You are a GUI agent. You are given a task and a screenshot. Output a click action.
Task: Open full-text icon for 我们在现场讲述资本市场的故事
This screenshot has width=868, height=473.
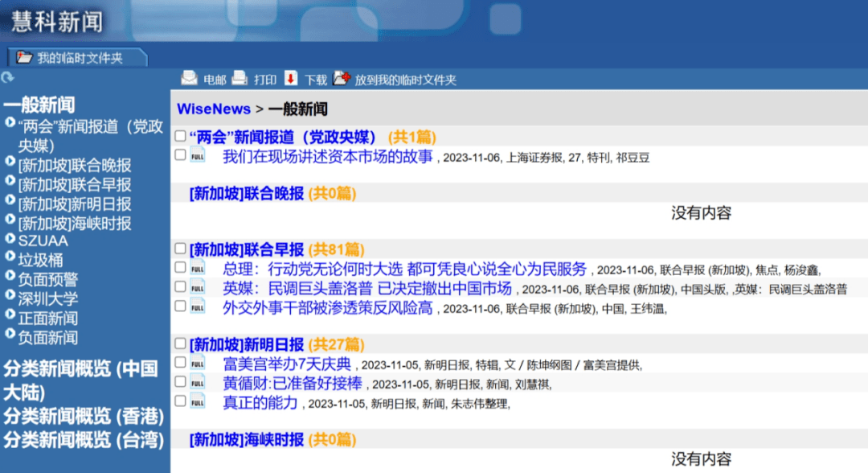pyautogui.click(x=198, y=155)
